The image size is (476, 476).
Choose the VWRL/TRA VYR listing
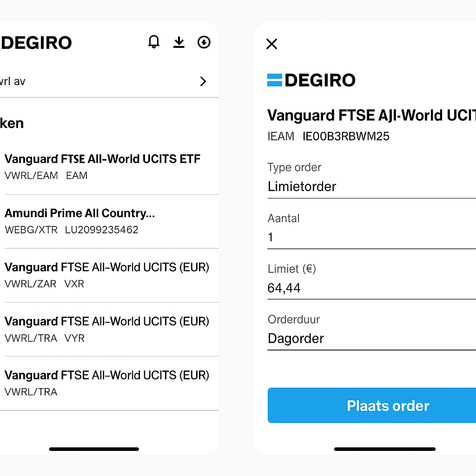tap(107, 329)
